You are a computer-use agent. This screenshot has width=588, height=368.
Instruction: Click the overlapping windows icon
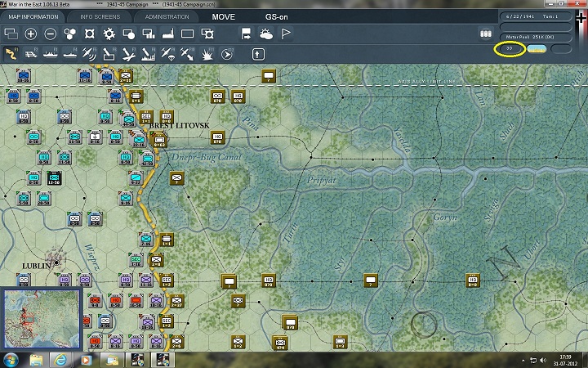(x=11, y=34)
